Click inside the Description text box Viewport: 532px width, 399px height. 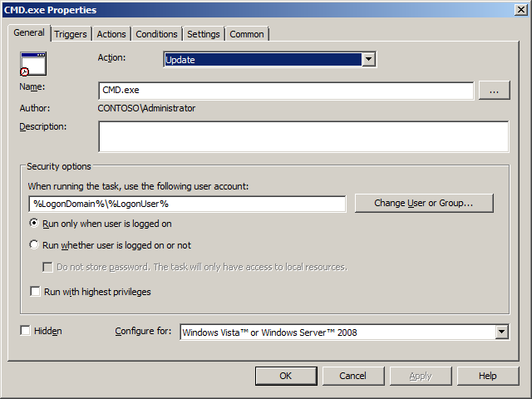[303, 136]
